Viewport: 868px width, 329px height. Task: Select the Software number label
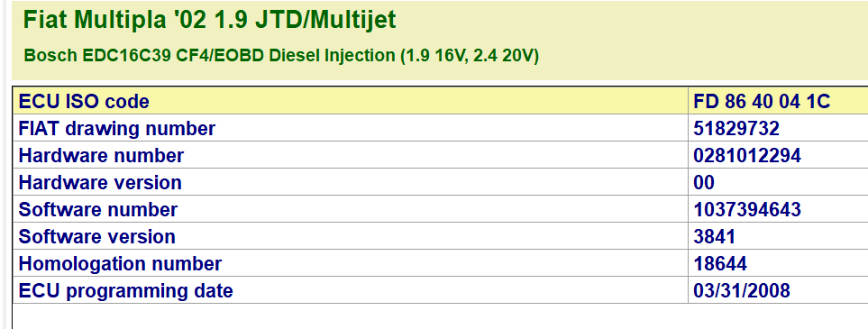tap(98, 210)
